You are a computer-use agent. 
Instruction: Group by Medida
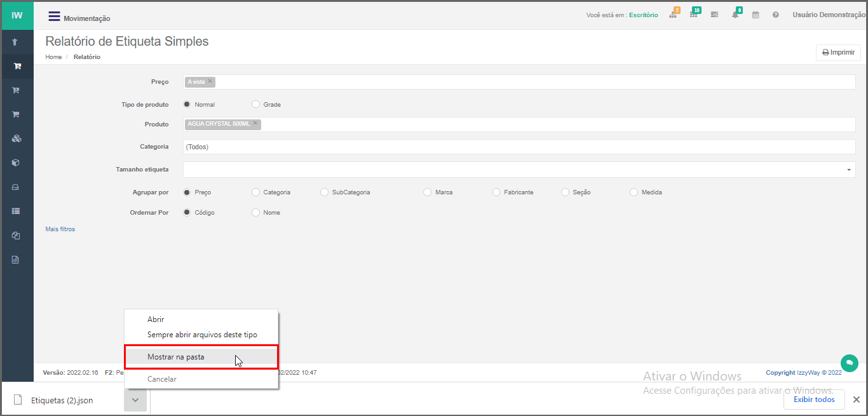click(634, 192)
